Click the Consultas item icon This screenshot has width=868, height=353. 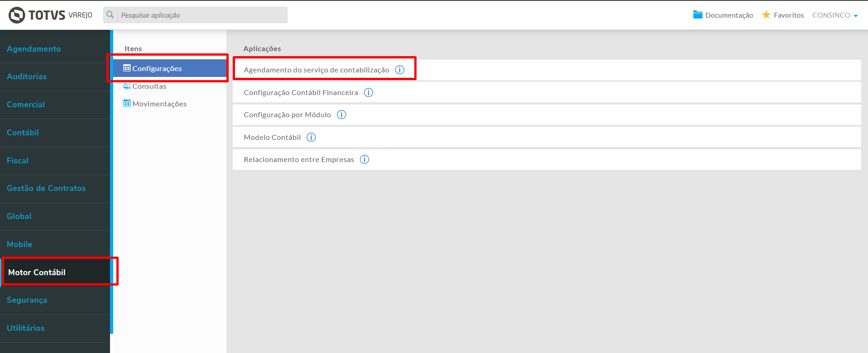127,86
